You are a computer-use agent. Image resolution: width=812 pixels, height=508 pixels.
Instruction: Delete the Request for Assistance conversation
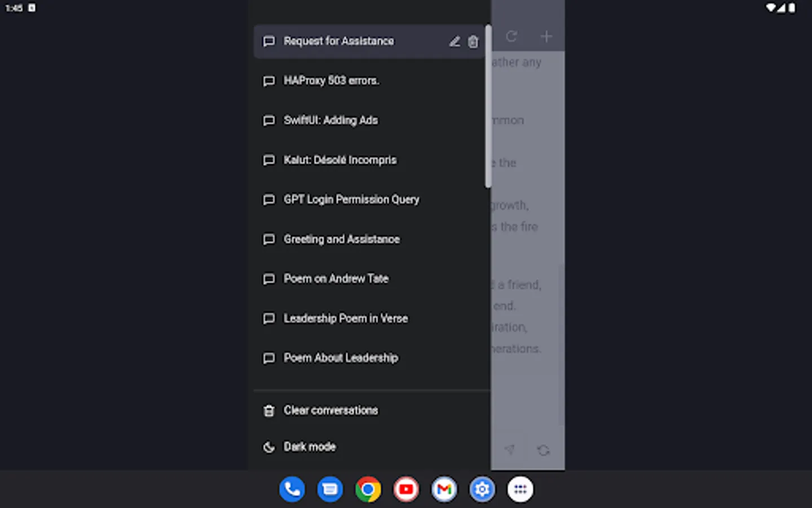473,41
